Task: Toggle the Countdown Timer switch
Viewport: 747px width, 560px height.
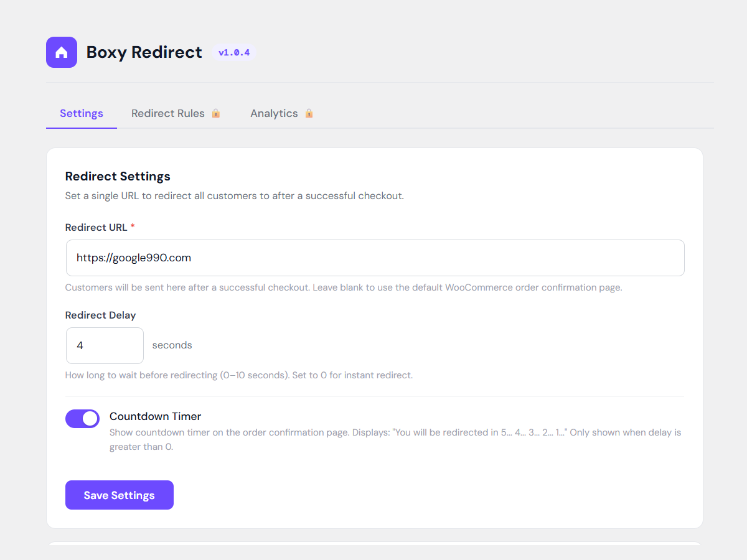Action: coord(82,419)
